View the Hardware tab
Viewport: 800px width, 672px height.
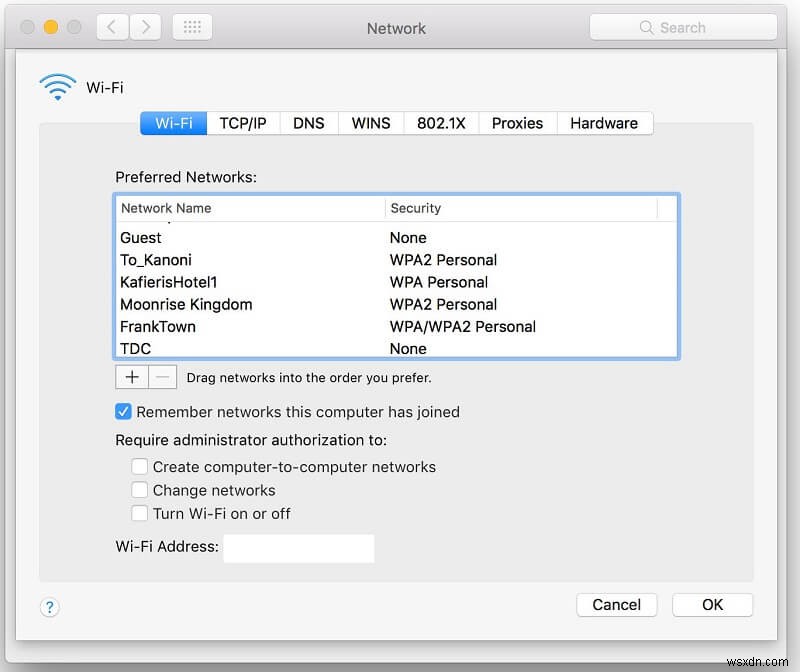pos(604,123)
